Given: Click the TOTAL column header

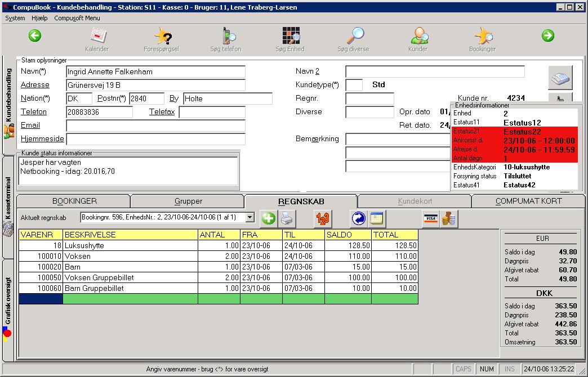Looking at the screenshot, I should click(x=395, y=235).
